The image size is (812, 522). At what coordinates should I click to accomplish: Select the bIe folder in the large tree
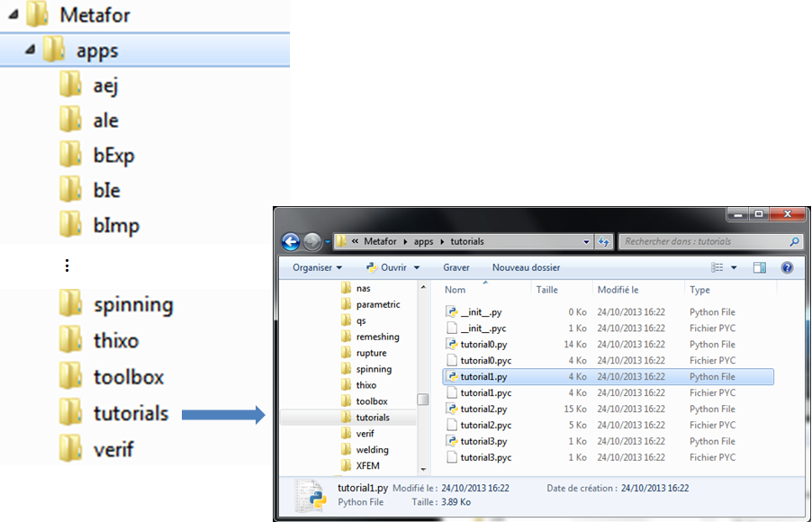coord(90,190)
